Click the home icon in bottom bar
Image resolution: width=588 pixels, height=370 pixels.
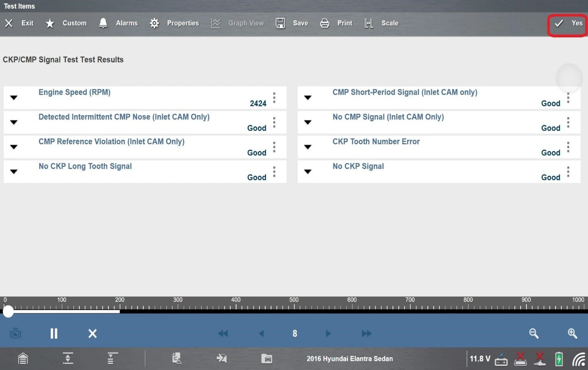(23, 358)
